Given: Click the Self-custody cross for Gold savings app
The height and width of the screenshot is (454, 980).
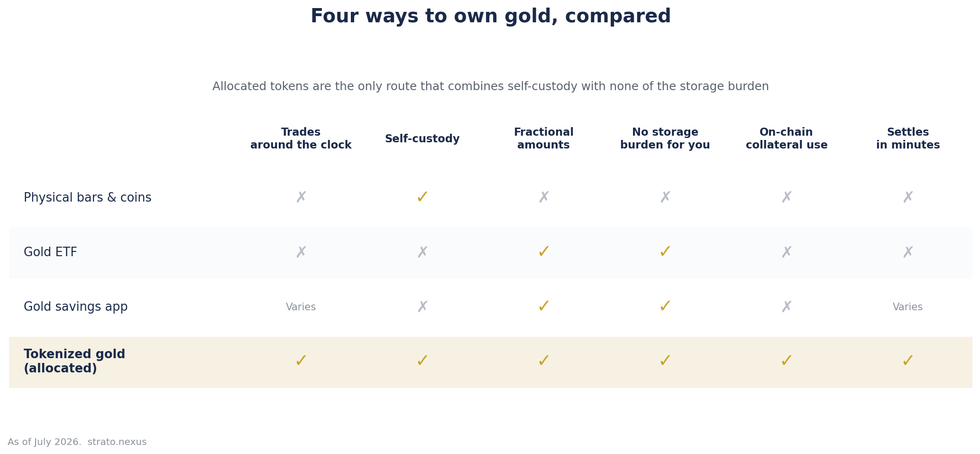Looking at the screenshot, I should [x=422, y=307].
